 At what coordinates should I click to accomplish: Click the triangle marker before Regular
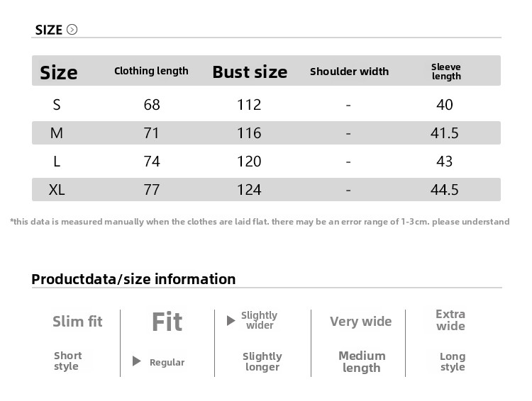click(137, 361)
